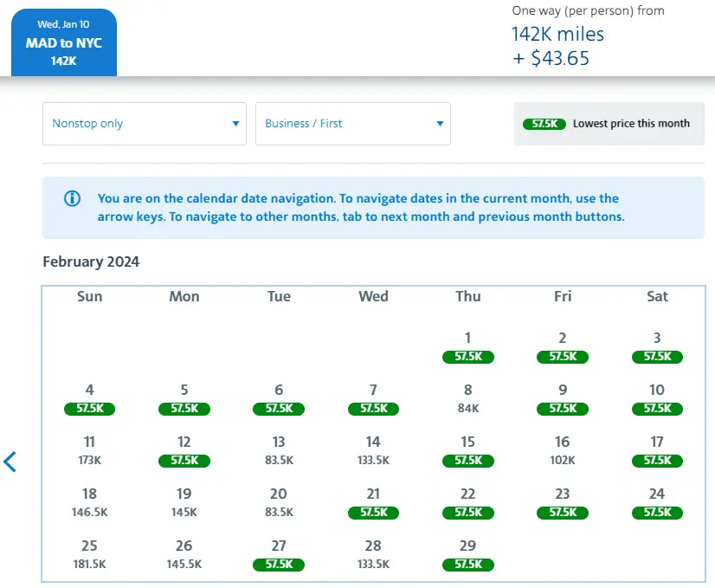This screenshot has width=715, height=588.
Task: Select February 13 priced 83.5K
Action: [x=279, y=450]
